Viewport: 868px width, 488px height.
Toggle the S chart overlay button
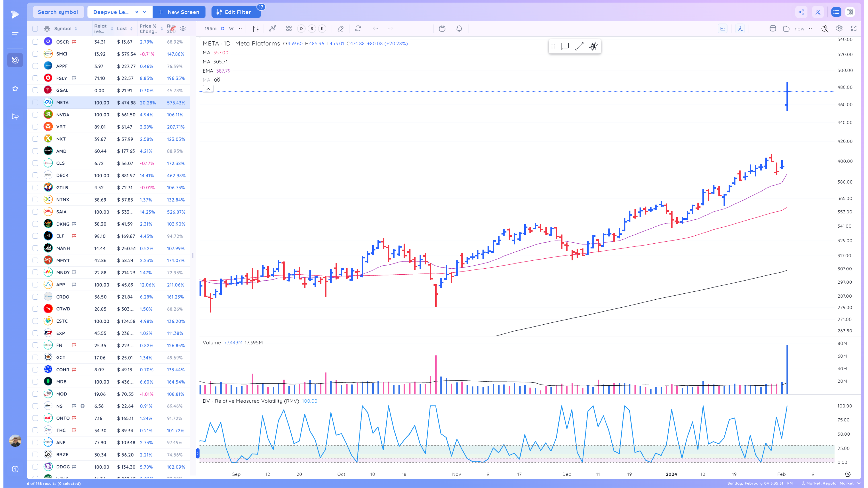[x=312, y=29]
